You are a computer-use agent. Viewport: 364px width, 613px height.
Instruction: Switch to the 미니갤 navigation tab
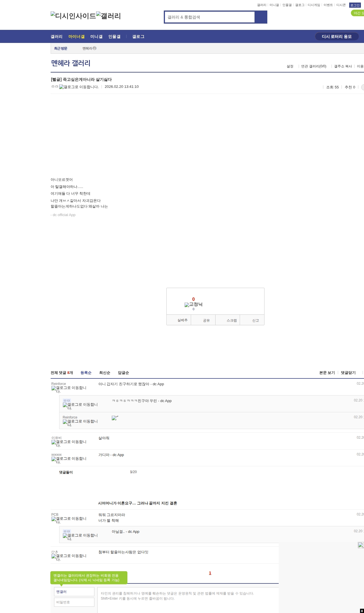point(96,37)
